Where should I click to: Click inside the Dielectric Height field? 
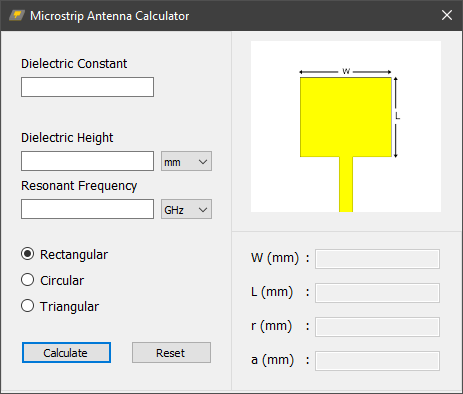[87, 161]
